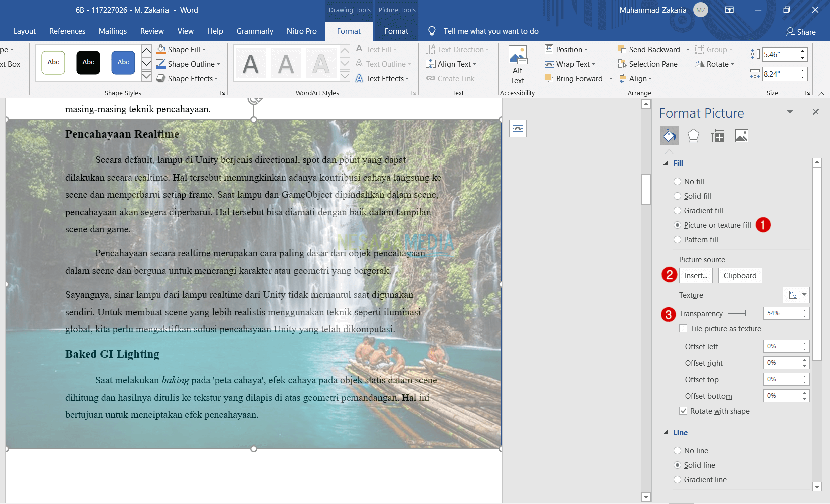Click the Insert picture source button
Screen dimensions: 830x504
click(695, 275)
